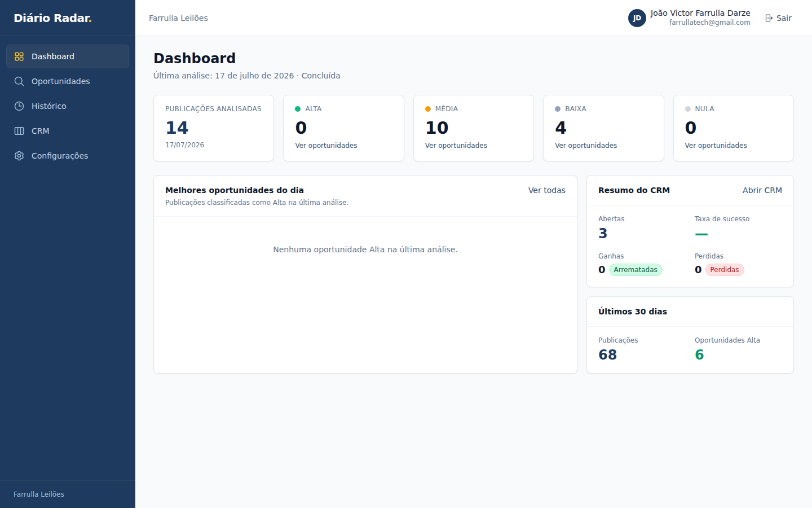The width and height of the screenshot is (812, 508).
Task: Click the Abertas value 3
Action: coord(603,233)
